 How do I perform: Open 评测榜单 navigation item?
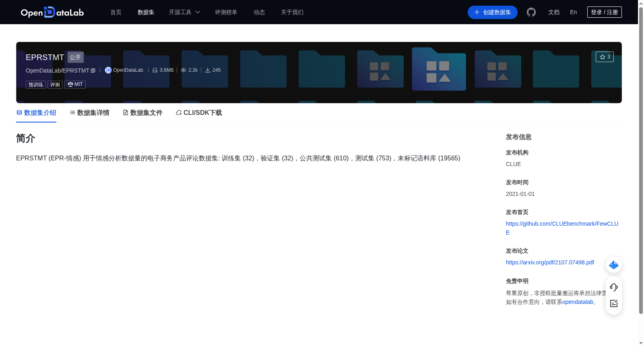coord(226,12)
